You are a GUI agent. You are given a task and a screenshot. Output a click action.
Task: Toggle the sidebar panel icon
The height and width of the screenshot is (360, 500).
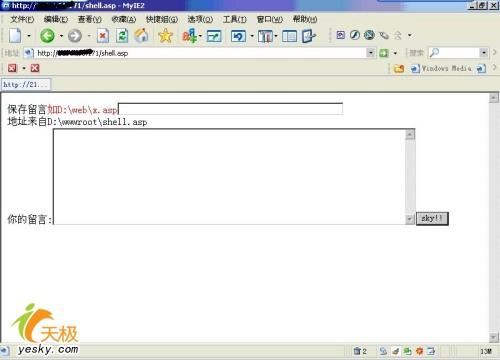pyautogui.click(x=289, y=36)
